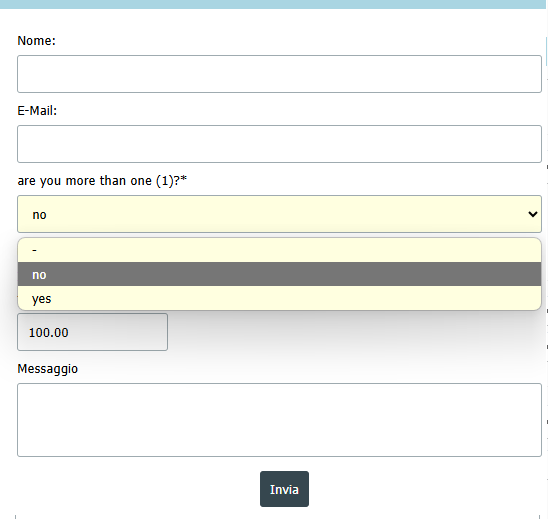This screenshot has height=519, width=548.
Task: Focus the Nome text field
Action: tap(279, 74)
